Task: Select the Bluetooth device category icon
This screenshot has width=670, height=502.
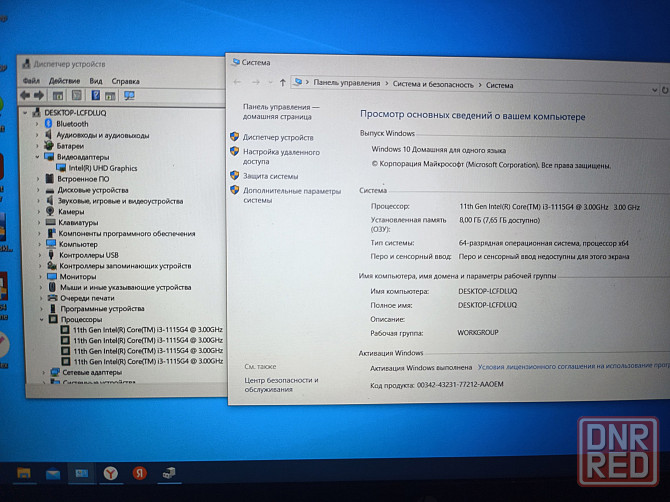Action: coord(48,123)
